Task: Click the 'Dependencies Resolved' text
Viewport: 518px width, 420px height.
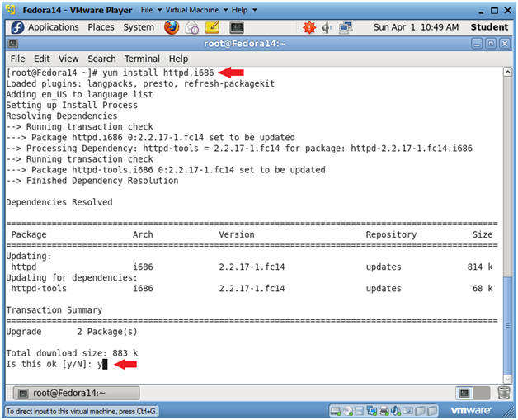Action: pos(59,202)
